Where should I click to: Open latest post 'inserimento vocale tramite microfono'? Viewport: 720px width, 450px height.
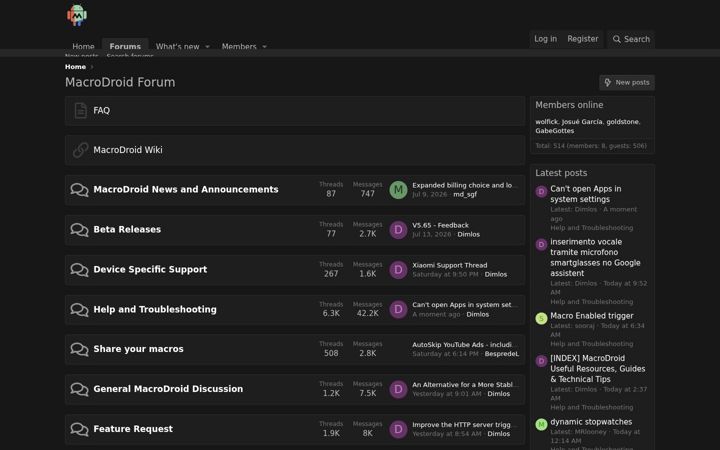595,258
